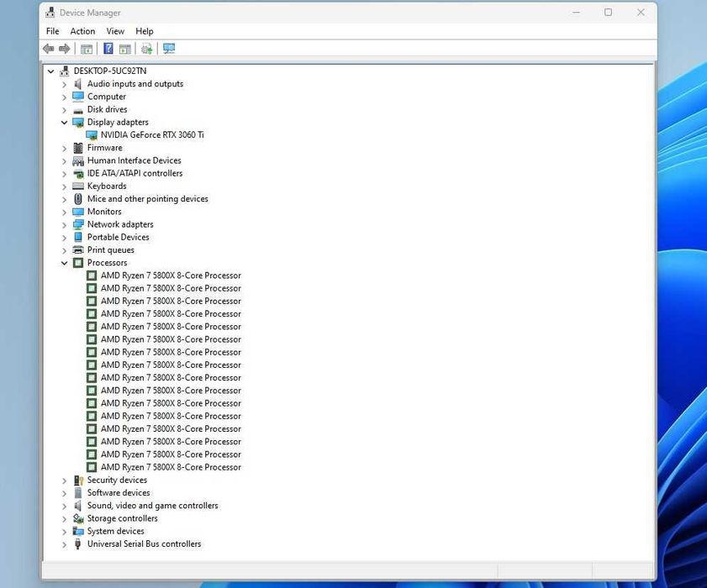The width and height of the screenshot is (707, 588).
Task: Click the Device Manager title bar icon
Action: click(50, 13)
